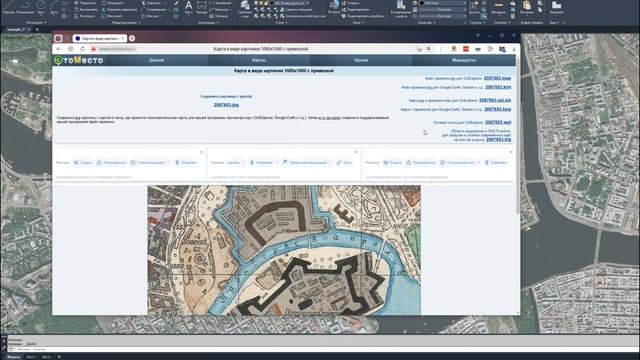Select the Линейный dimension tool
The height and width of the screenshot is (360, 640).
pos(220,3)
